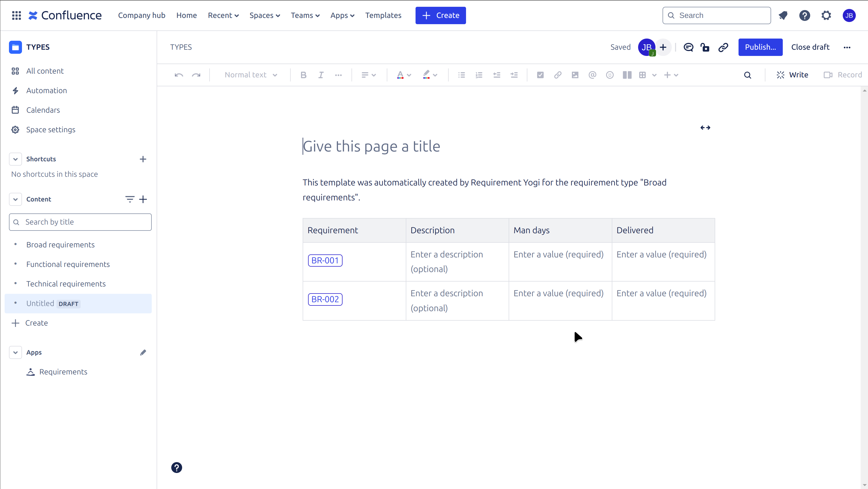This screenshot has width=868, height=489.
Task: Click the numbered list icon
Action: (x=479, y=75)
